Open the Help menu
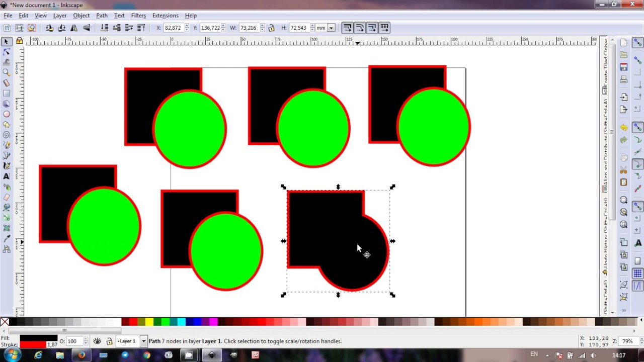The height and width of the screenshot is (362, 644). tap(191, 16)
